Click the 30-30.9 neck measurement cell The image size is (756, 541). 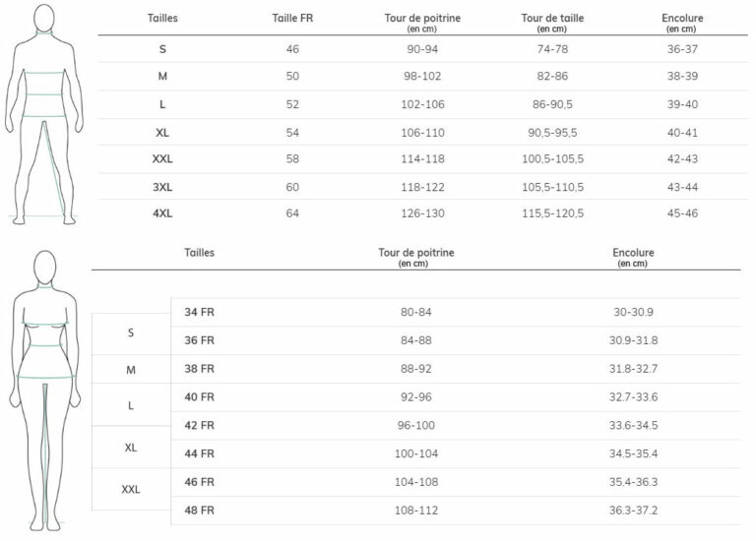634,312
